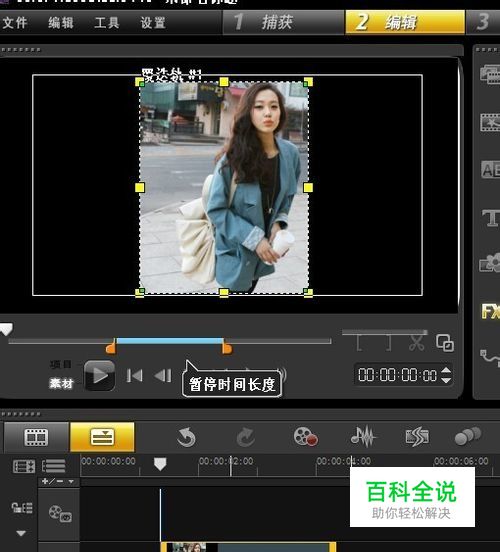500x552 pixels.
Task: Click the top-right green distort handle
Action: pyautogui.click(x=306, y=84)
